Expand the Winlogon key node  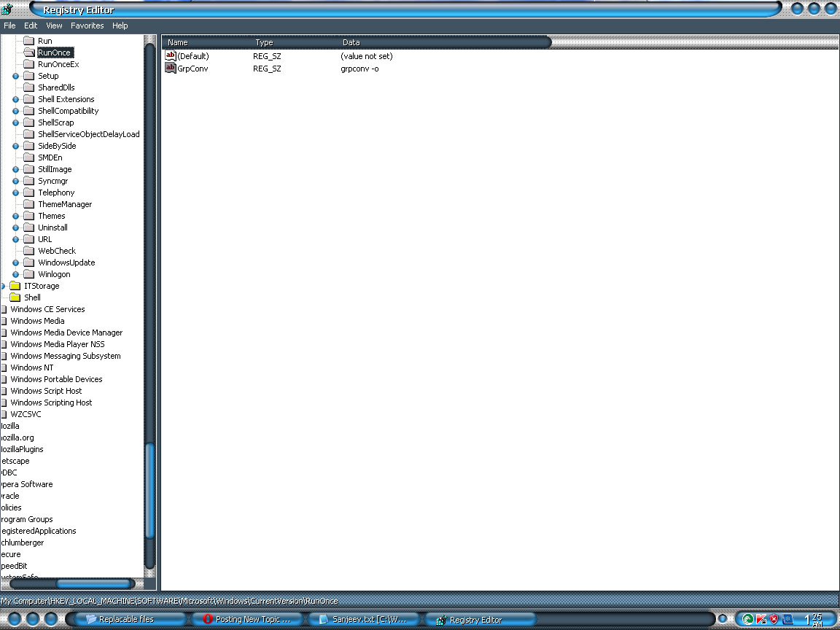click(15, 274)
